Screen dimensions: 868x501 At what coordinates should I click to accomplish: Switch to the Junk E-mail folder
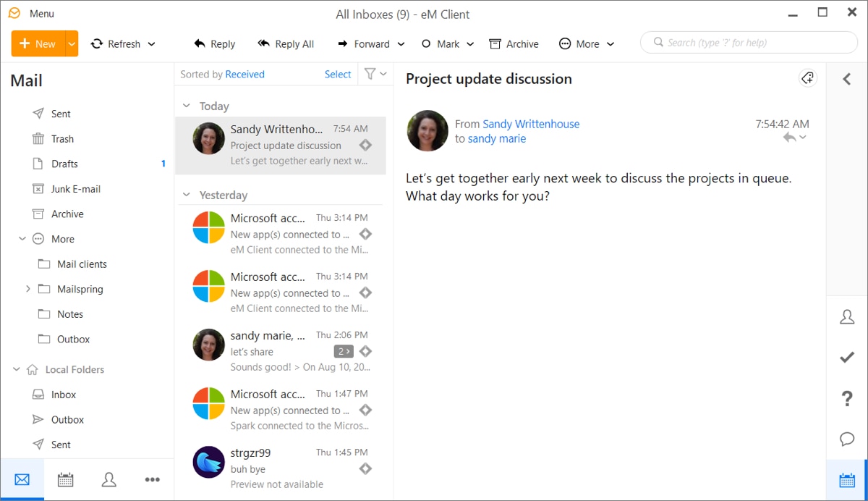(75, 188)
